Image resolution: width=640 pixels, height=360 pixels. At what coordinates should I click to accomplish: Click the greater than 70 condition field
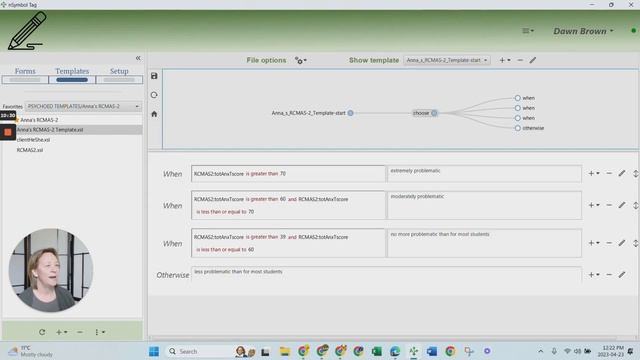click(x=288, y=173)
